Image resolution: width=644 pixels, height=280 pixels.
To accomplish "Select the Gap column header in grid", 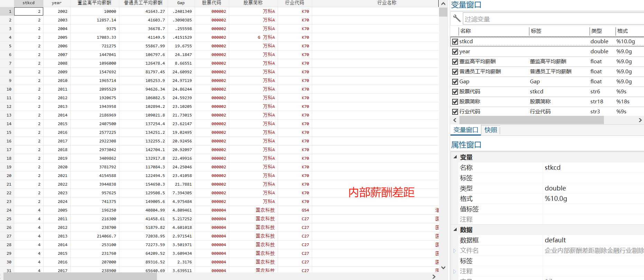I will tap(181, 3).
